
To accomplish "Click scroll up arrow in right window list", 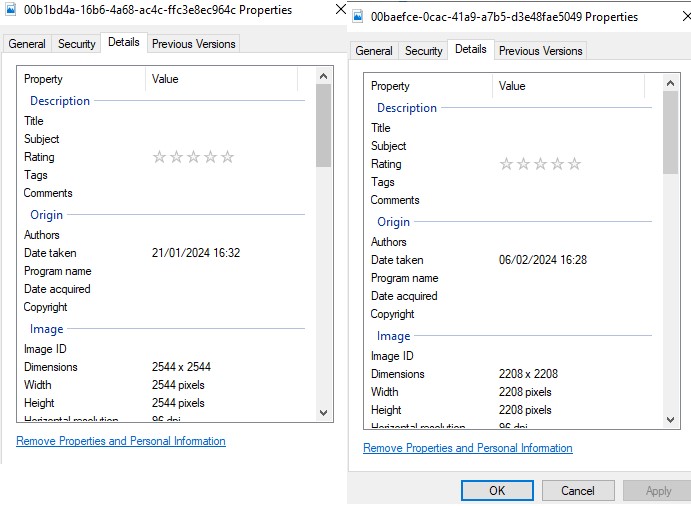I will coord(670,83).
